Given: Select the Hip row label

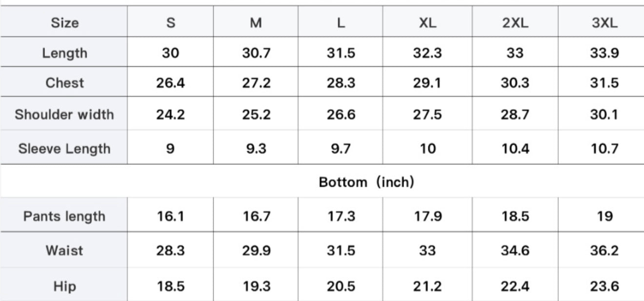Looking at the screenshot, I should click(x=64, y=286).
